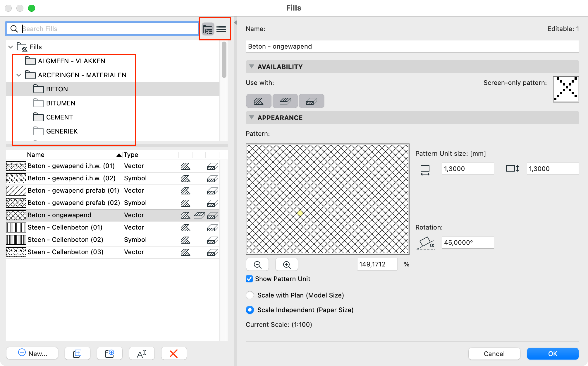Select Beton - gewapend prefab (01) fill
Screen dimensions: 588x366
113,191
